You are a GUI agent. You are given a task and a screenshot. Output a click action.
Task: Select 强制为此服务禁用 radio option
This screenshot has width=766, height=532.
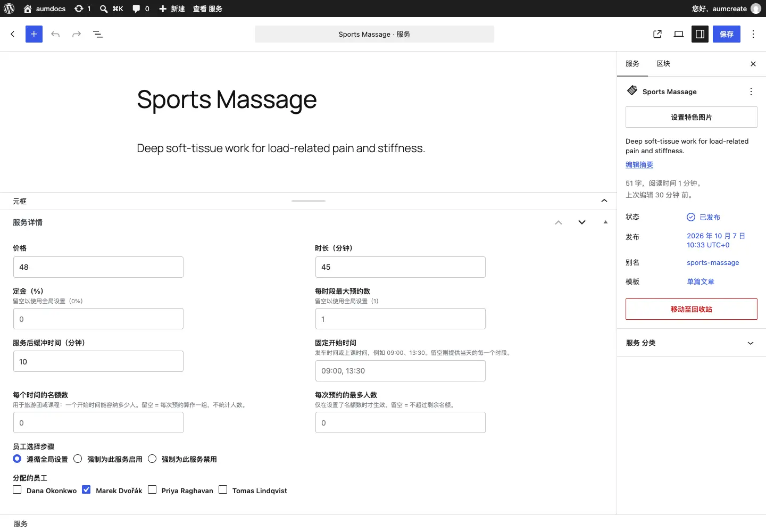(x=152, y=459)
